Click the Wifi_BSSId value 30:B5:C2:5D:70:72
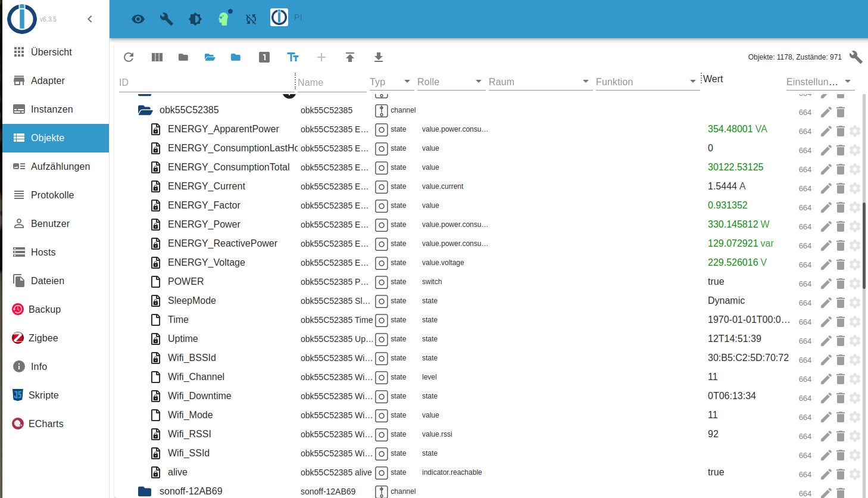The width and height of the screenshot is (868, 498). coord(748,358)
